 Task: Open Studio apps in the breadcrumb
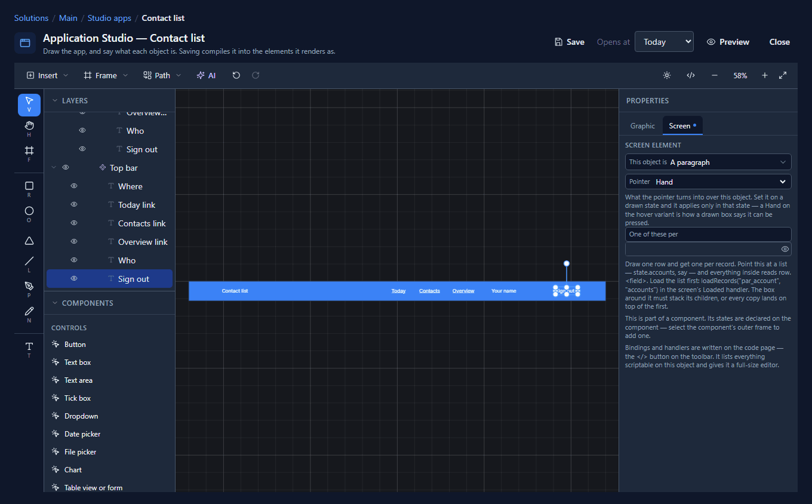tap(109, 19)
